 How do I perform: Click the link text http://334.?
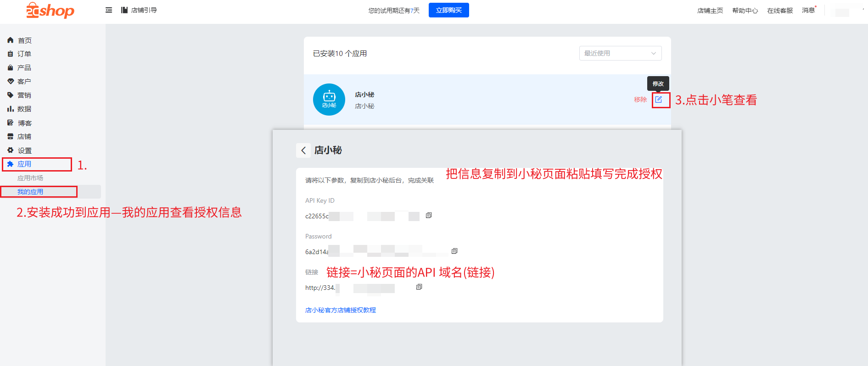[320, 288]
